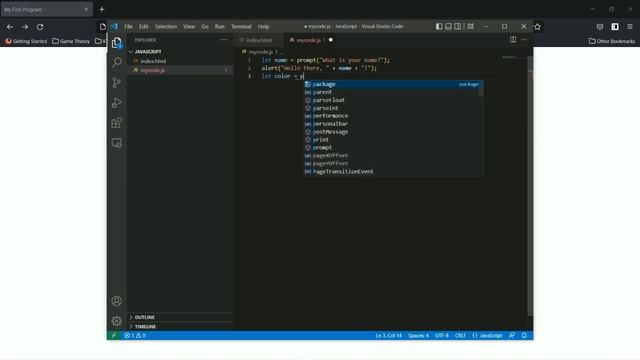Image resolution: width=640 pixels, height=360 pixels.
Task: Open the Go menu
Action: tap(205, 27)
